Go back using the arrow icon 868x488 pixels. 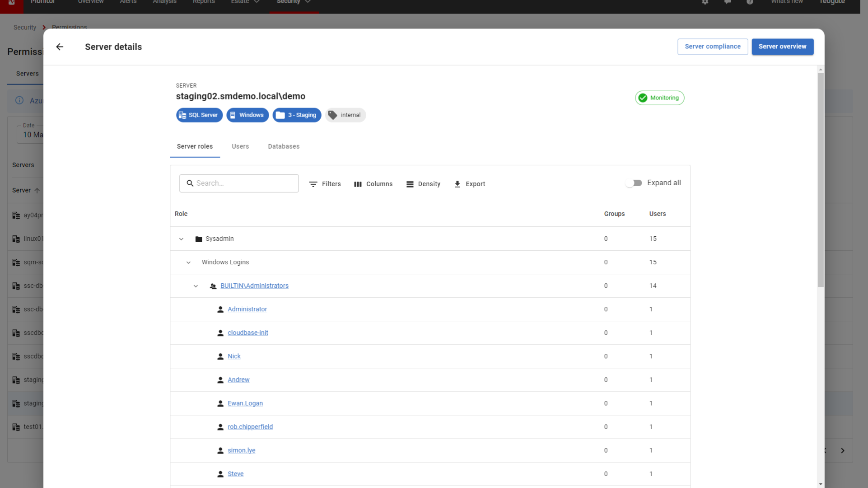coord(60,47)
